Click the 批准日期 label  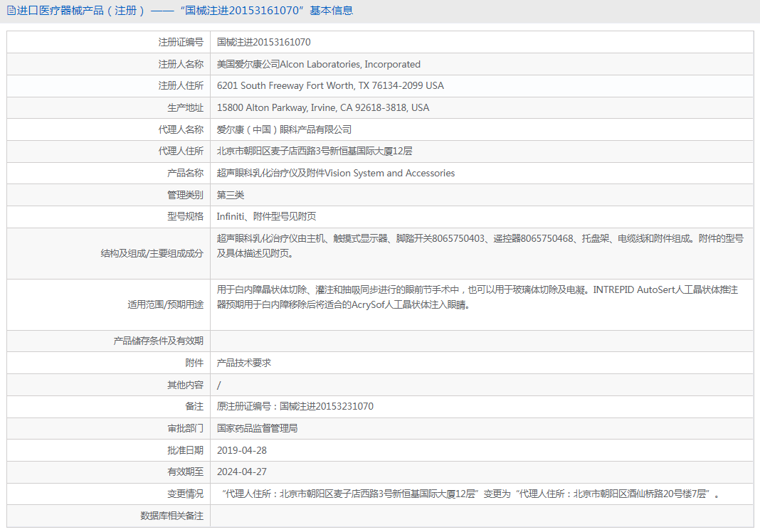point(185,450)
